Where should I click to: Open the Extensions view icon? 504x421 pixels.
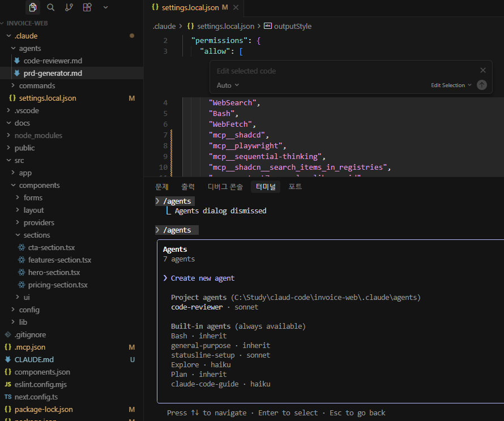coord(87,7)
